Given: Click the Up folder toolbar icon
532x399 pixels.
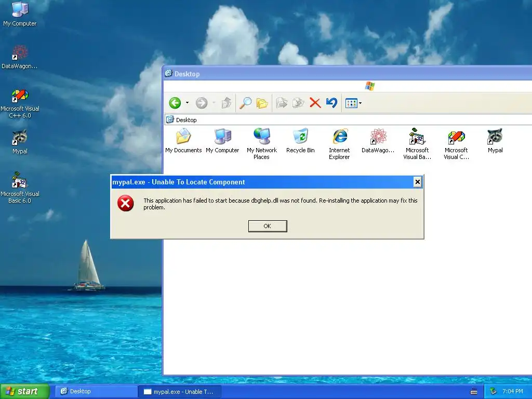Looking at the screenshot, I should [x=227, y=103].
